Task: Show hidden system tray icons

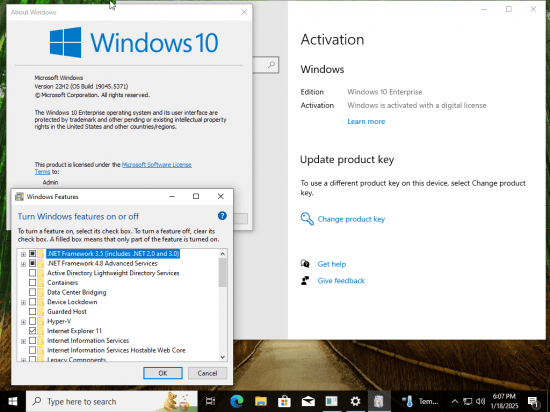Action: tap(455, 401)
